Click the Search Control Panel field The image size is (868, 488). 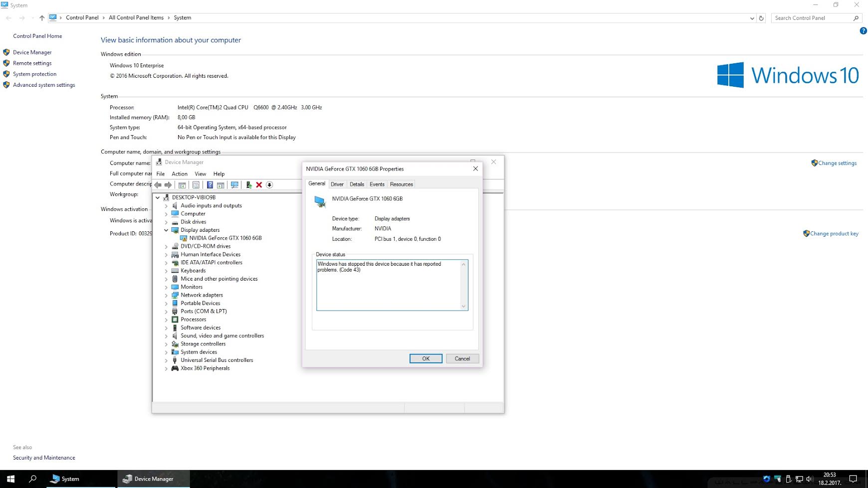coord(812,18)
